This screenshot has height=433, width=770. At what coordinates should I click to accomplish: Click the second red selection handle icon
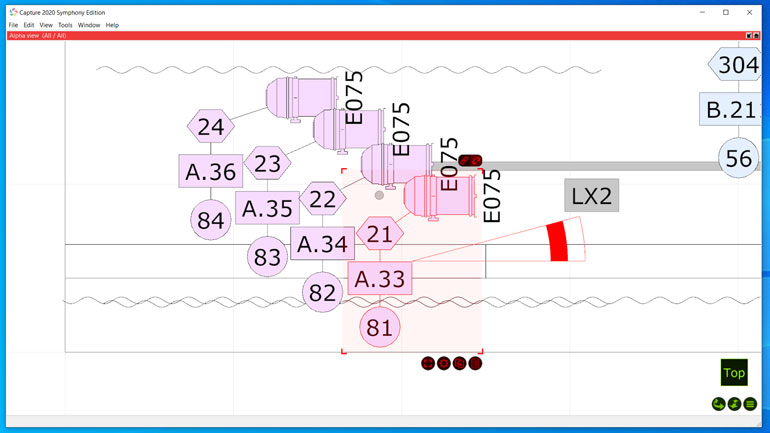444,363
